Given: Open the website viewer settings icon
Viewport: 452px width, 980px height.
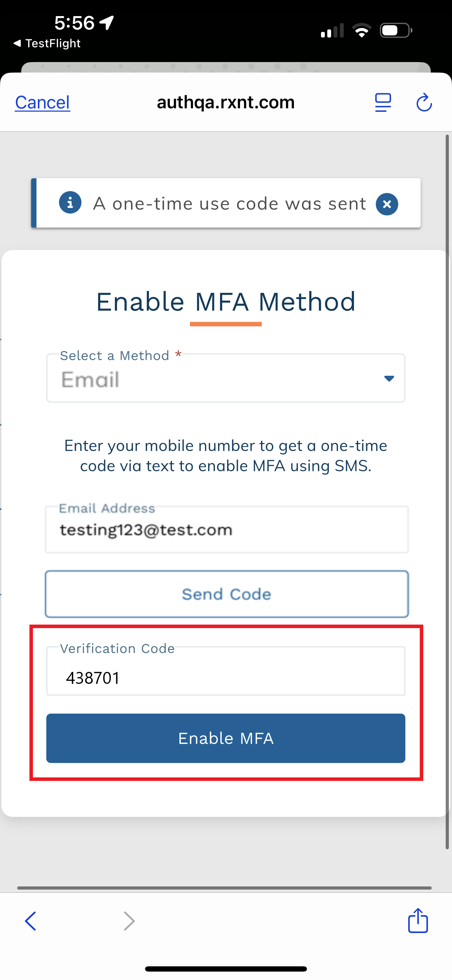Looking at the screenshot, I should [383, 102].
